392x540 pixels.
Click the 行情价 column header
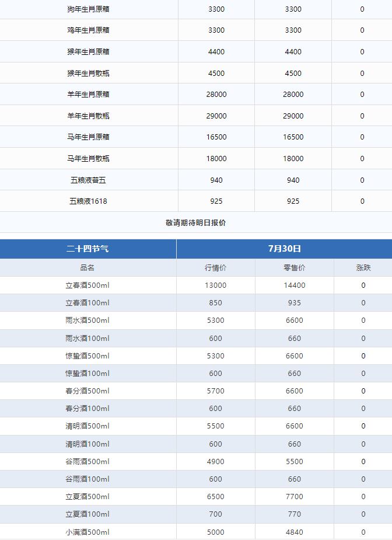(215, 267)
